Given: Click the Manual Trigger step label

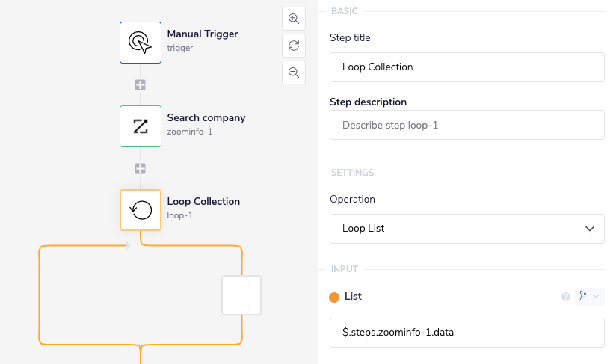Looking at the screenshot, I should (203, 34).
